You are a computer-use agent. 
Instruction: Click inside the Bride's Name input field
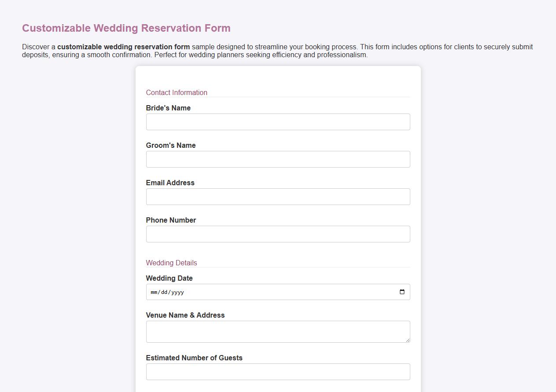tap(278, 122)
